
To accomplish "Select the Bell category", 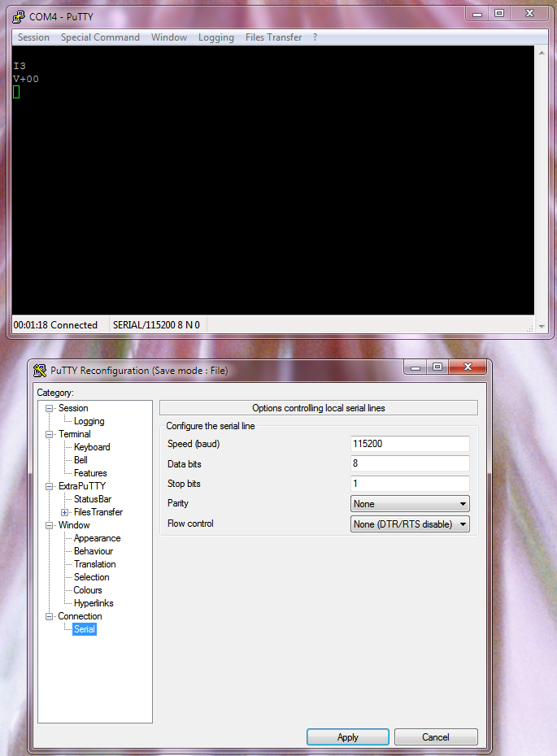I will [x=81, y=460].
